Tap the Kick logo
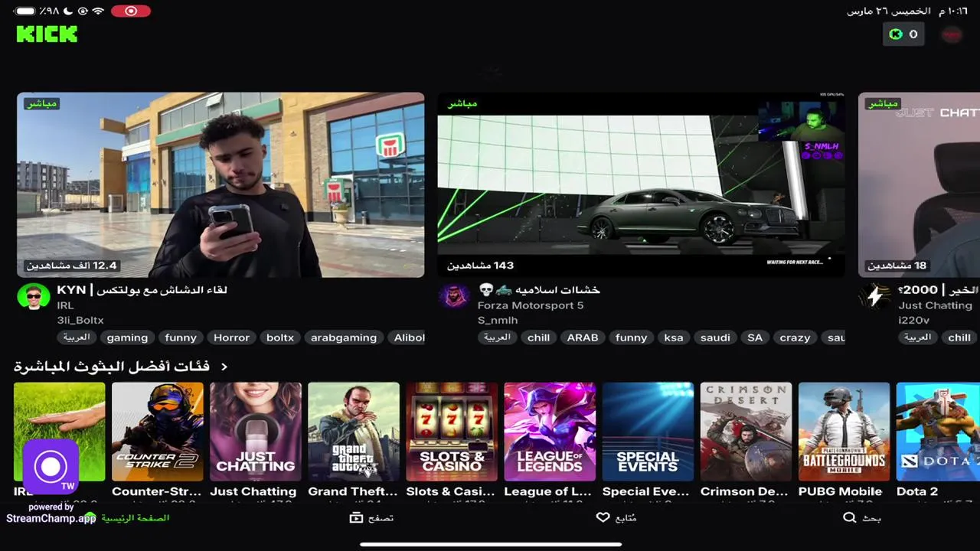 pyautogui.click(x=47, y=34)
